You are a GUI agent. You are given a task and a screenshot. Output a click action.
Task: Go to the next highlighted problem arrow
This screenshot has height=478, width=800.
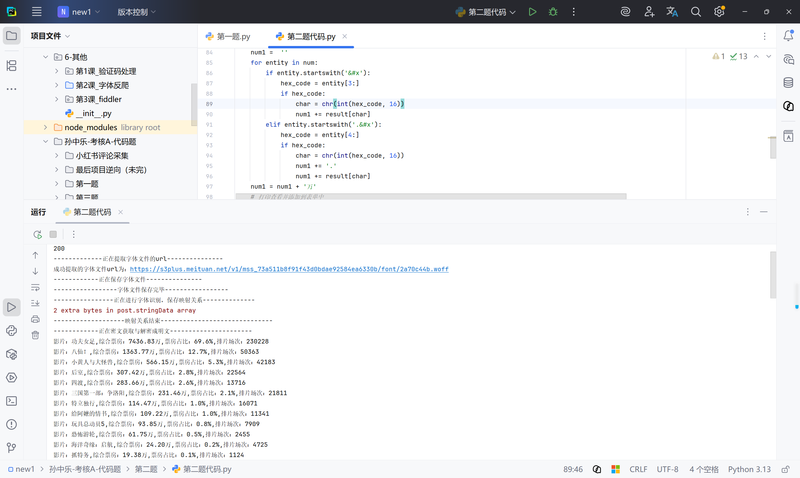coord(768,56)
